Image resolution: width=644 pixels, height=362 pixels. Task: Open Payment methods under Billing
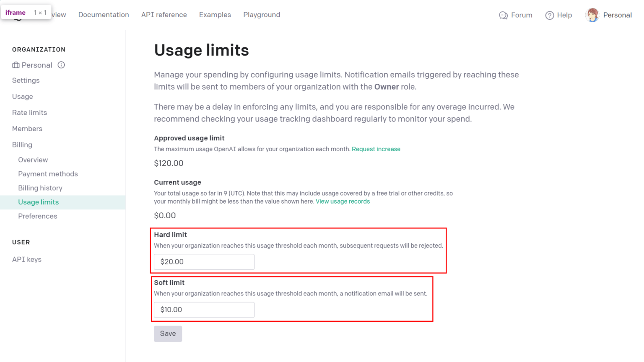[48, 173]
